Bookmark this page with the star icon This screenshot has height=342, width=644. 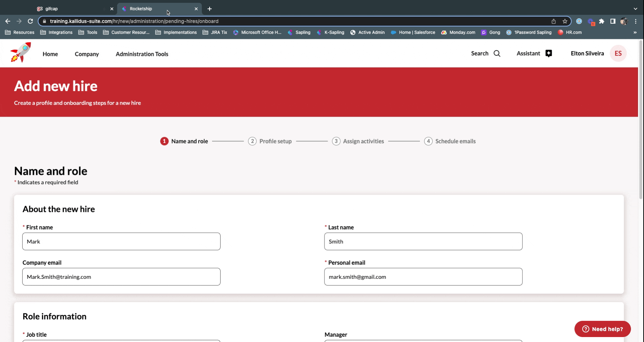coord(565,21)
